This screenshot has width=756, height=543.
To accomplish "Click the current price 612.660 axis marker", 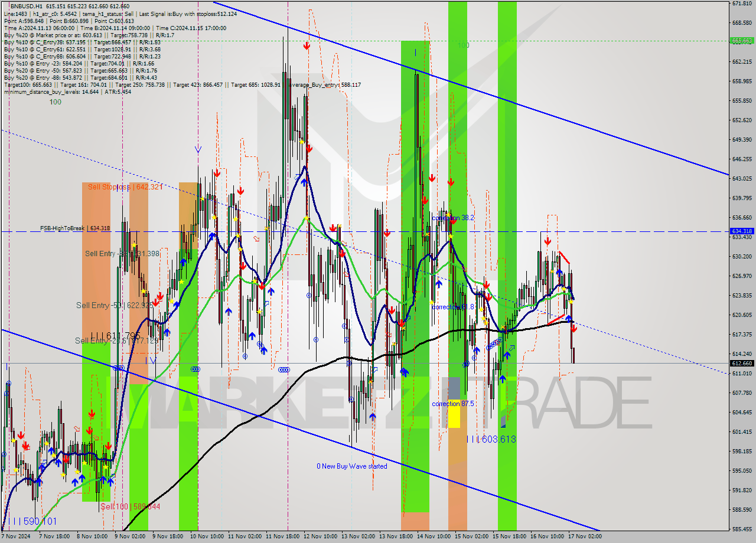I will pos(742,364).
